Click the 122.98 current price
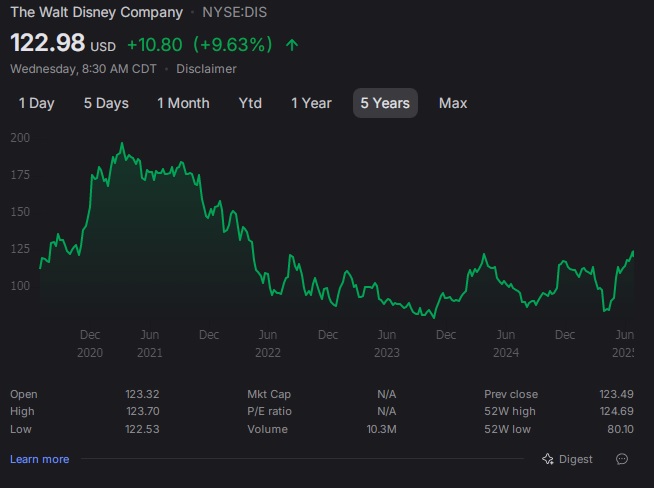654x488 pixels. click(x=48, y=43)
